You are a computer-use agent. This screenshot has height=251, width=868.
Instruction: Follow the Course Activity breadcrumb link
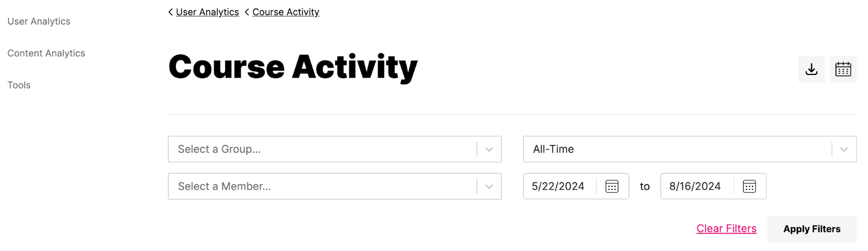[286, 12]
